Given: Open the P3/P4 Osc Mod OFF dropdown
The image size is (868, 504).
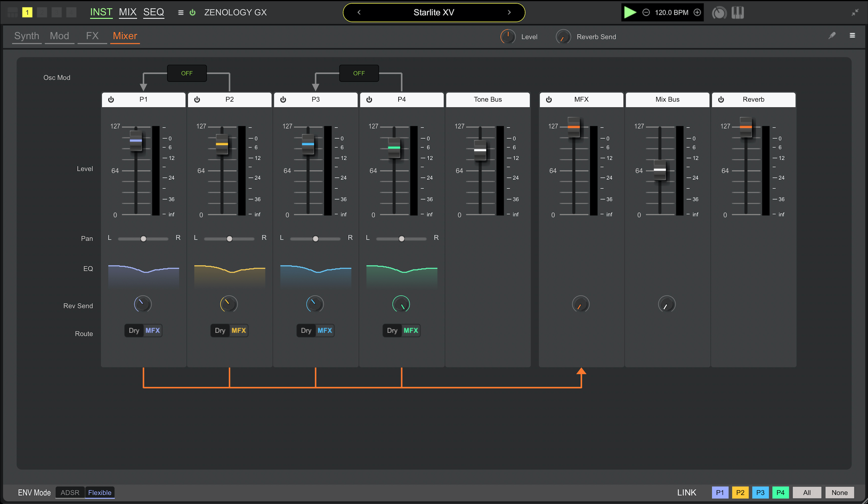Looking at the screenshot, I should pyautogui.click(x=358, y=73).
